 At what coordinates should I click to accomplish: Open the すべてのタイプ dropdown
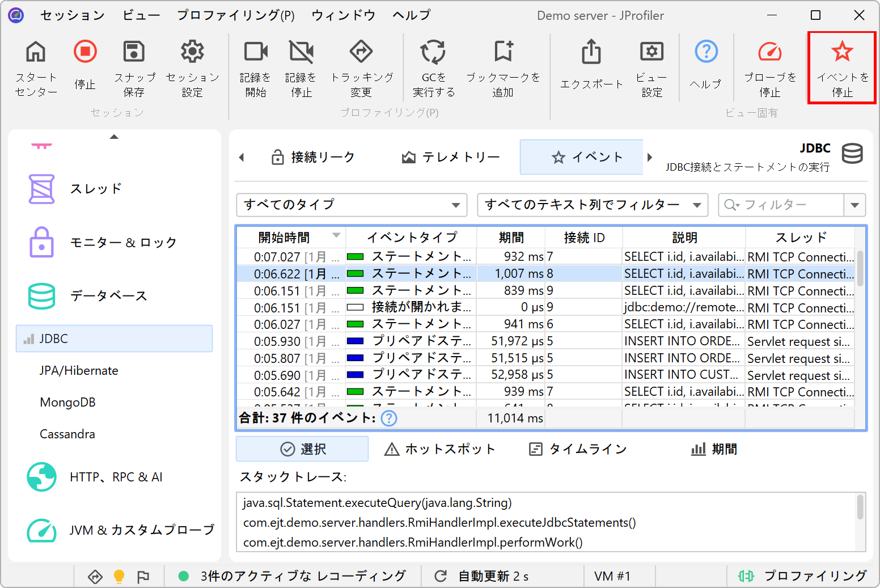(x=352, y=205)
